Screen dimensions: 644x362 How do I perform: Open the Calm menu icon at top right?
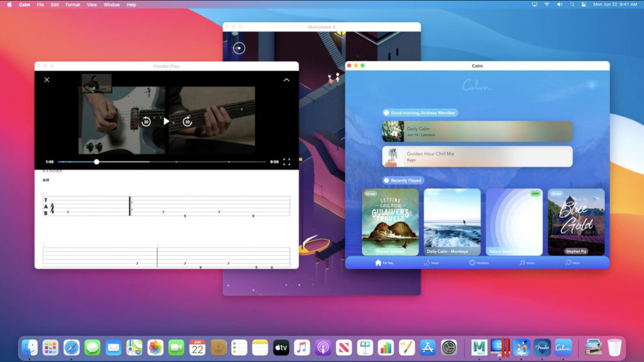592,85
